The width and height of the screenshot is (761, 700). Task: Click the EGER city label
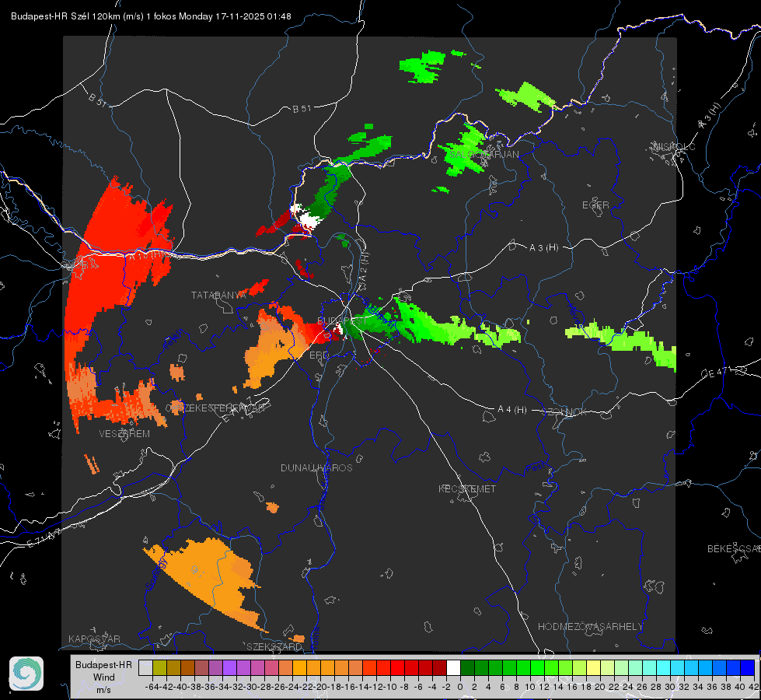click(595, 205)
